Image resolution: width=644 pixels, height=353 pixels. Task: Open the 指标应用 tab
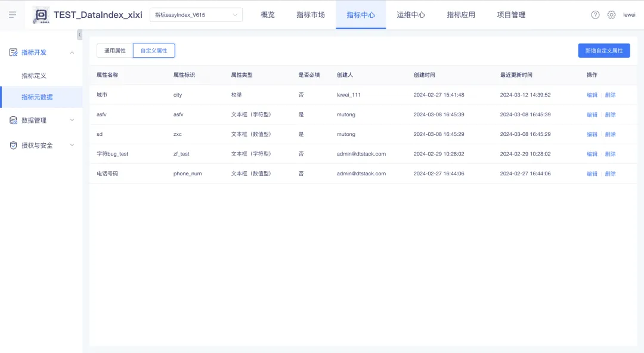pyautogui.click(x=461, y=15)
